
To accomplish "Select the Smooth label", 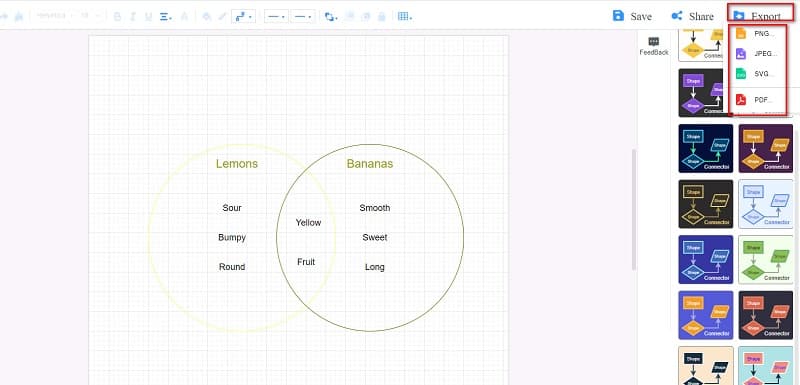I will click(375, 208).
